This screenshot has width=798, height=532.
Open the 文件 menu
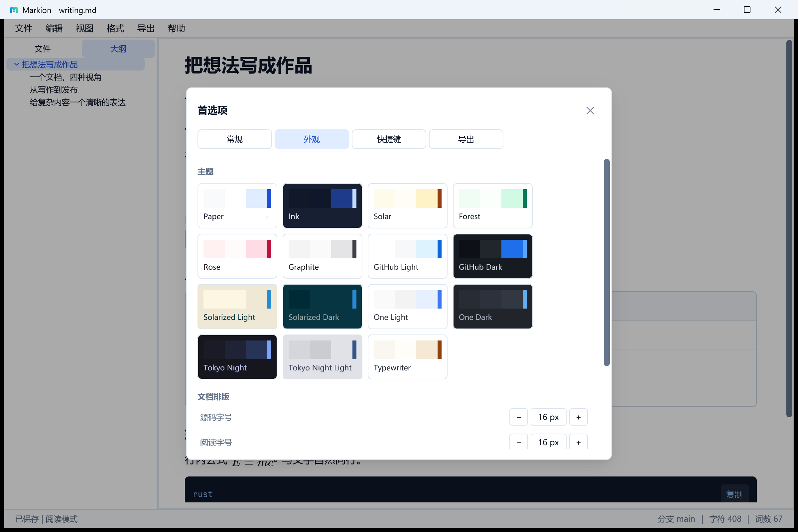pyautogui.click(x=23, y=29)
